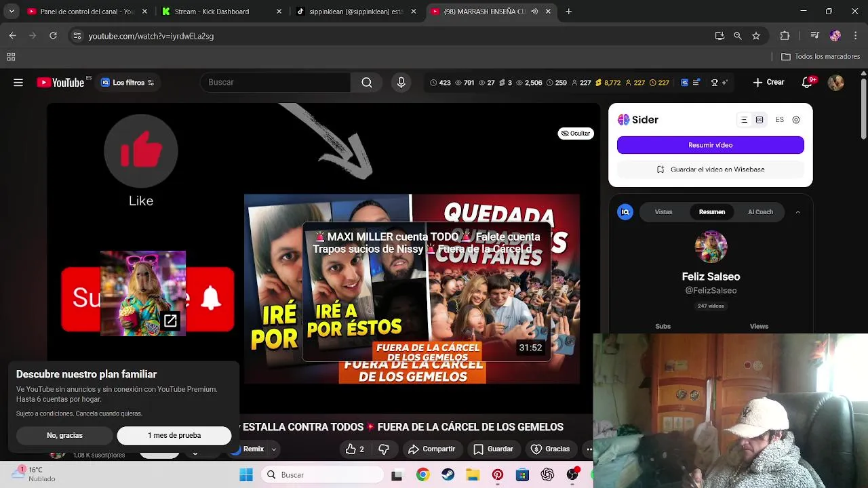Decline the family plan with No, gracias
The image size is (868, 488).
pyautogui.click(x=64, y=435)
